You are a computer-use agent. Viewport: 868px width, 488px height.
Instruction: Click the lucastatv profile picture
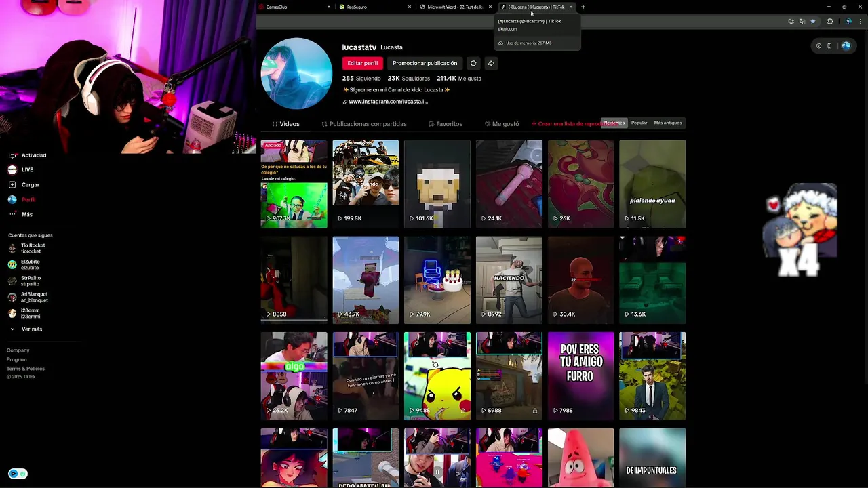(x=296, y=73)
